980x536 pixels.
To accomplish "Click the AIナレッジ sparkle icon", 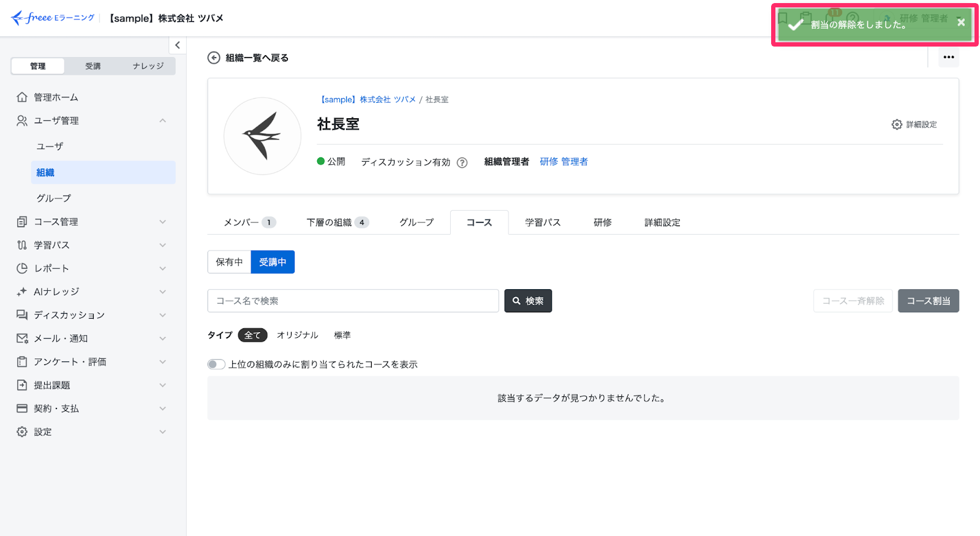I will point(22,292).
